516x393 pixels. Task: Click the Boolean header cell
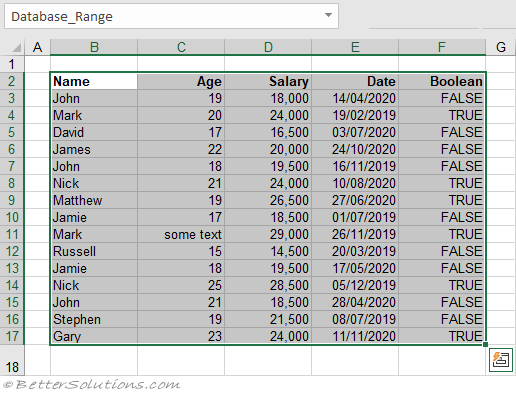click(x=442, y=81)
